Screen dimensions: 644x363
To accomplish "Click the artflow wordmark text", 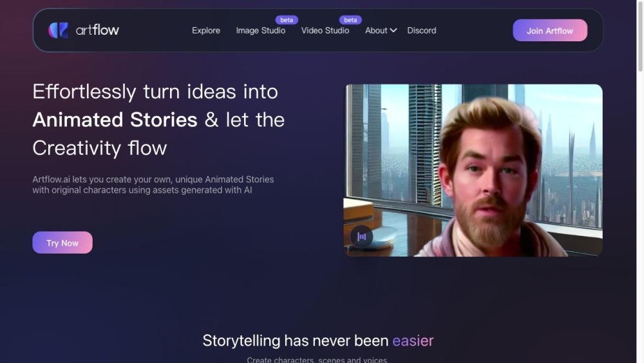I will pyautogui.click(x=97, y=30).
